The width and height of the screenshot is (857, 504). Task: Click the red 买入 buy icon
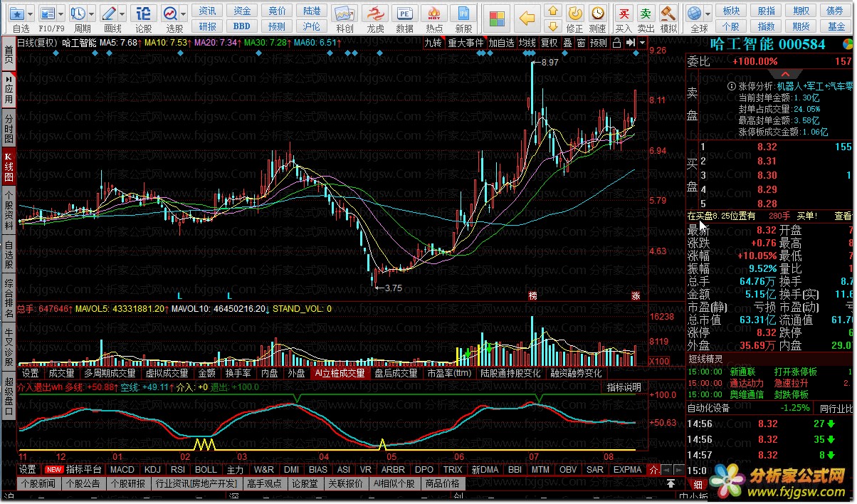(624, 13)
